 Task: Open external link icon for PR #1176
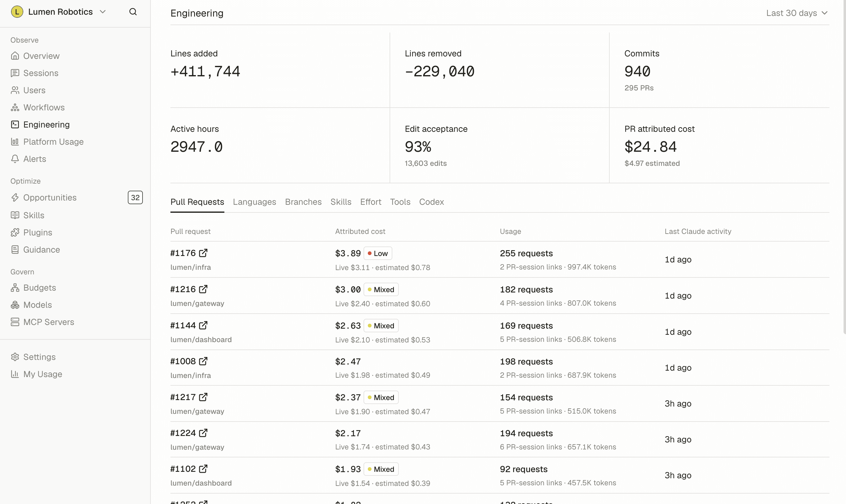click(203, 253)
